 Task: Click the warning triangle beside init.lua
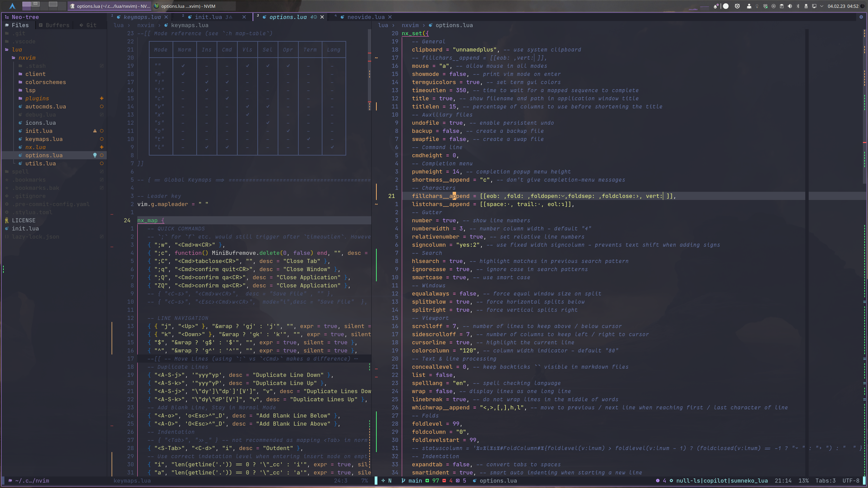click(x=95, y=131)
